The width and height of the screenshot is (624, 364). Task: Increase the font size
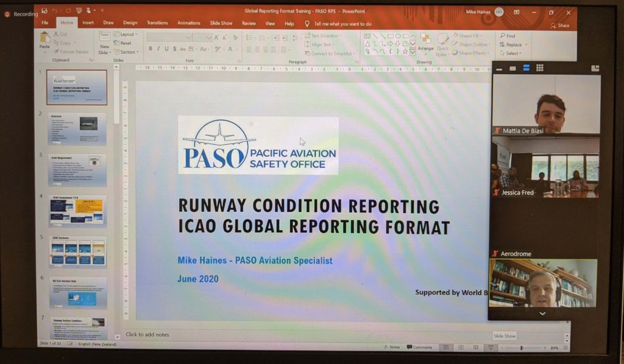pos(216,37)
